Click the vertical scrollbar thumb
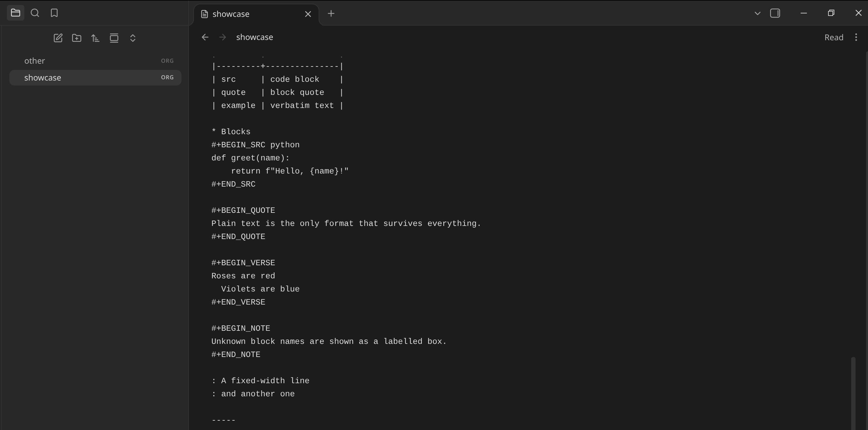Image resolution: width=868 pixels, height=430 pixels. [x=853, y=393]
